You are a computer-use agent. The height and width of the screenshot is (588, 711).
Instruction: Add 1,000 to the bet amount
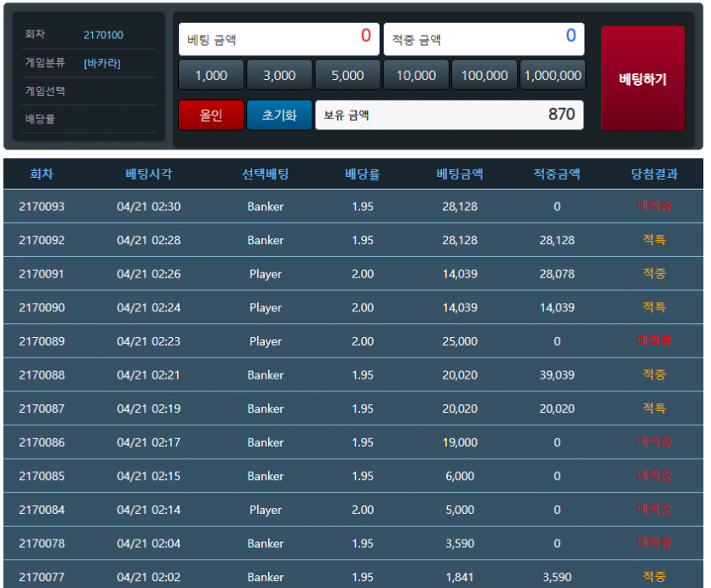(211, 75)
